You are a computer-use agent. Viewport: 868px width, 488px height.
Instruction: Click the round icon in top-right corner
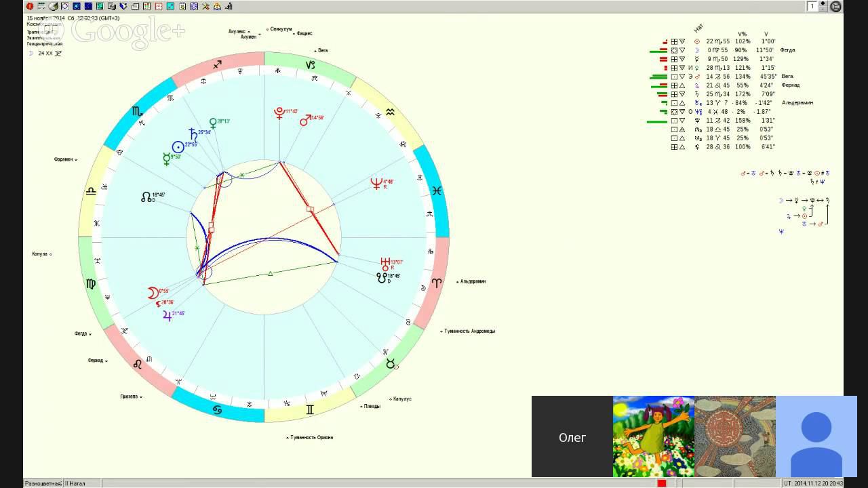point(835,6)
